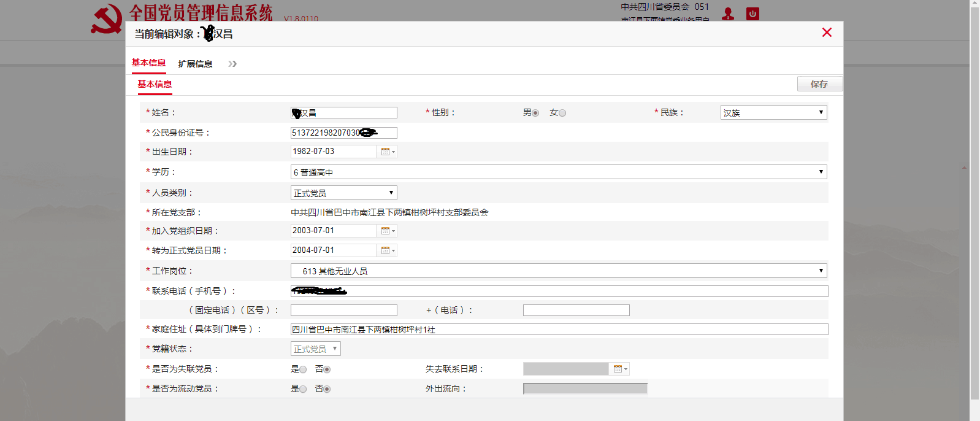The width and height of the screenshot is (980, 421).
Task: Expand the 学历 dropdown
Action: point(558,172)
